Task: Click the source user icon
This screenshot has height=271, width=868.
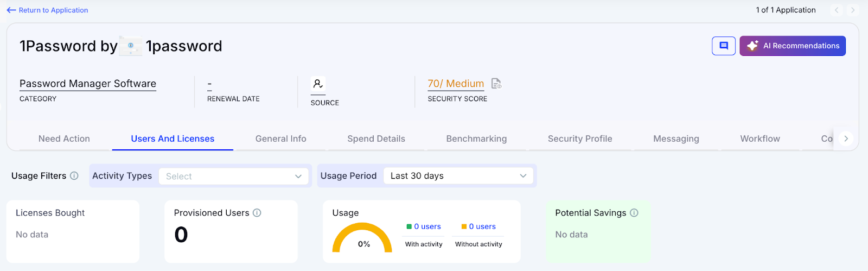Action: (318, 84)
